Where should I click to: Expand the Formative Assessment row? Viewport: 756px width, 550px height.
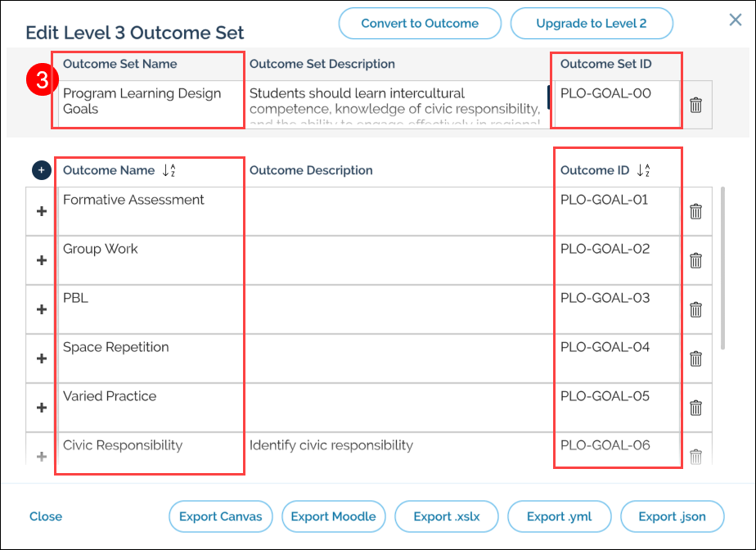(x=42, y=211)
